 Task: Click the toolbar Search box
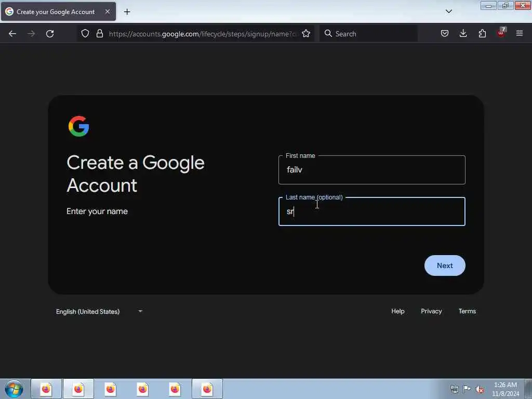[368, 34]
